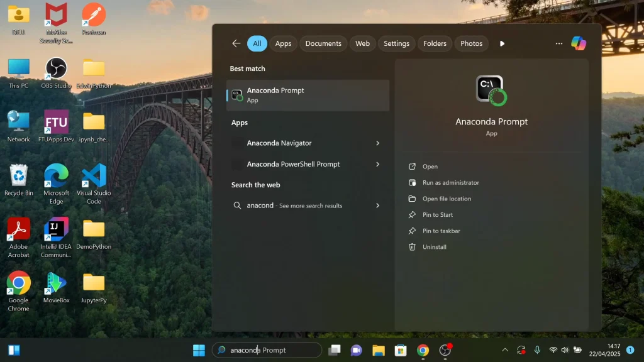Show hidden system tray icons
Viewport: 644px width, 362px height.
tap(505, 350)
